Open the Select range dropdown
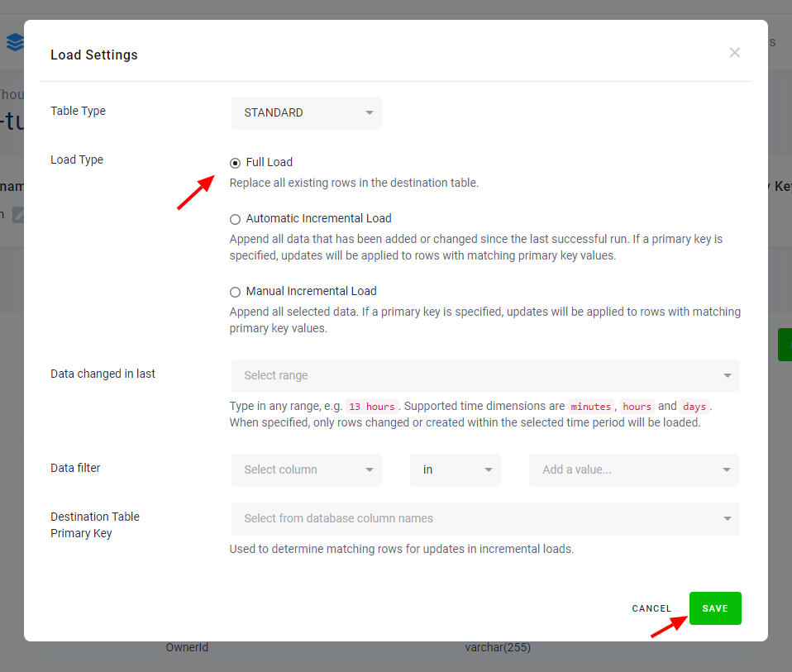 coord(485,375)
